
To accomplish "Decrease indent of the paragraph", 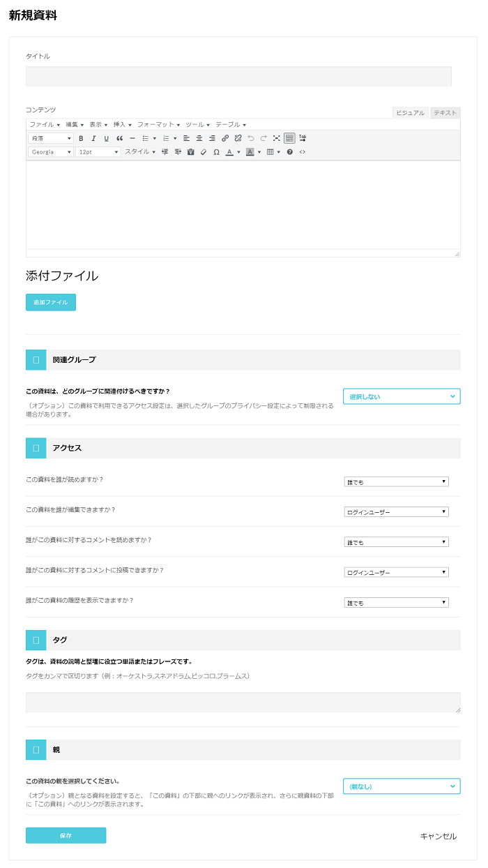I will tap(165, 151).
